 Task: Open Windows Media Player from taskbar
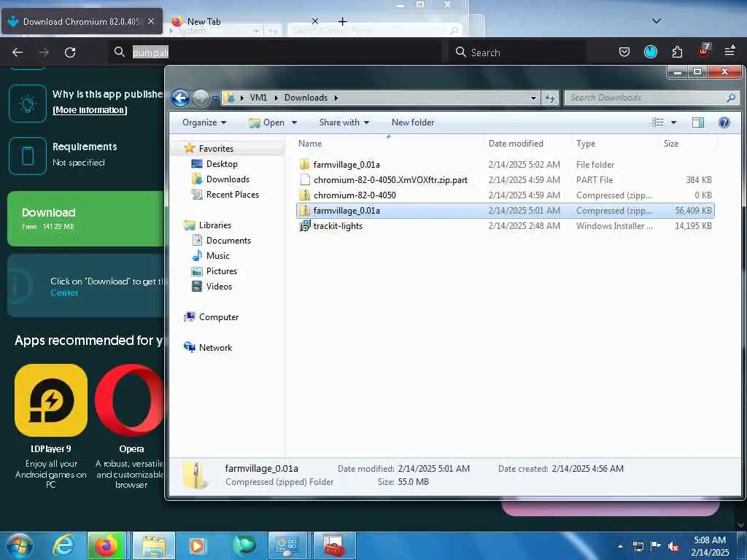(197, 545)
